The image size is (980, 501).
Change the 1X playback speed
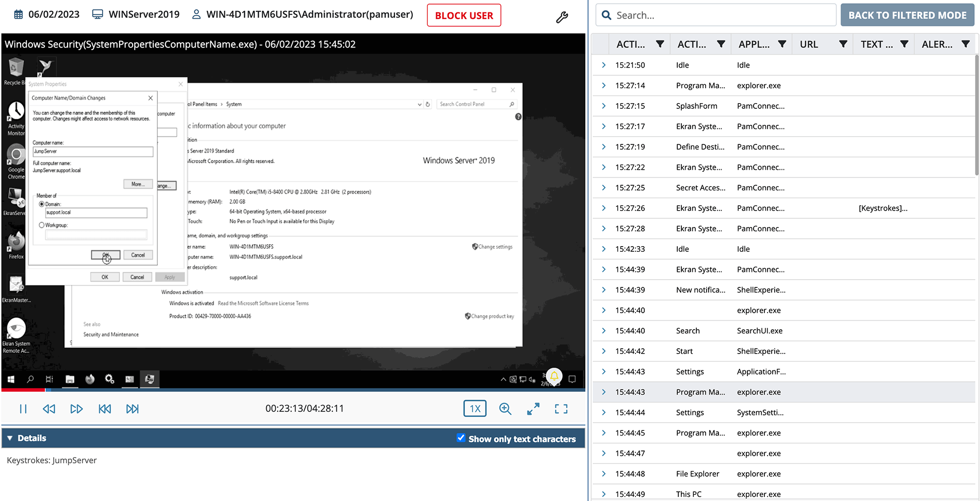click(x=475, y=409)
